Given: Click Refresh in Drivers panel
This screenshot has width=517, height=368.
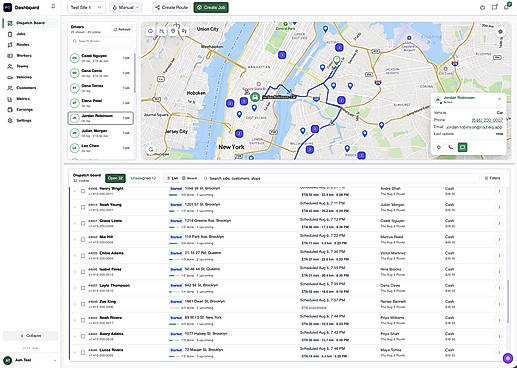Looking at the screenshot, I should [122, 29].
